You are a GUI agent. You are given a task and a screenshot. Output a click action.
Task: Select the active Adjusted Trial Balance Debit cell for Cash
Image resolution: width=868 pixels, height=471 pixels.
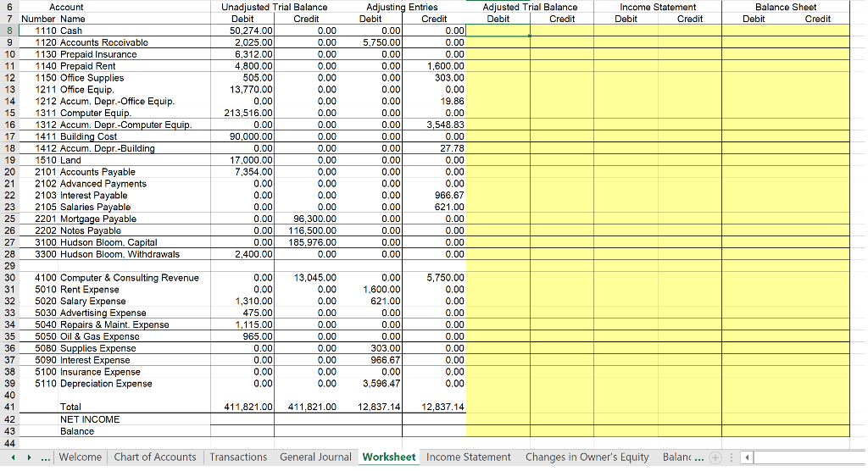[498, 30]
